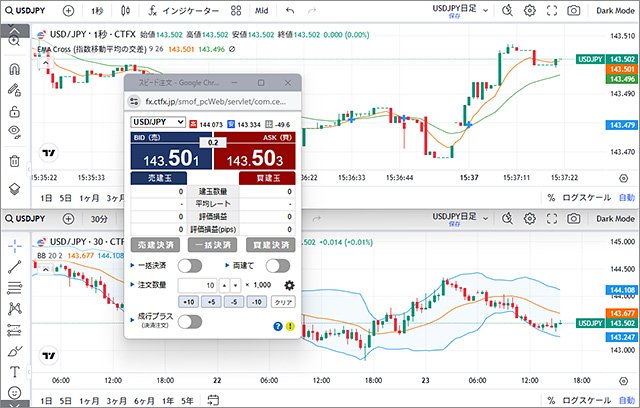Select 1日 range in top chart
Image resolution: width=640 pixels, height=408 pixels.
[46, 198]
